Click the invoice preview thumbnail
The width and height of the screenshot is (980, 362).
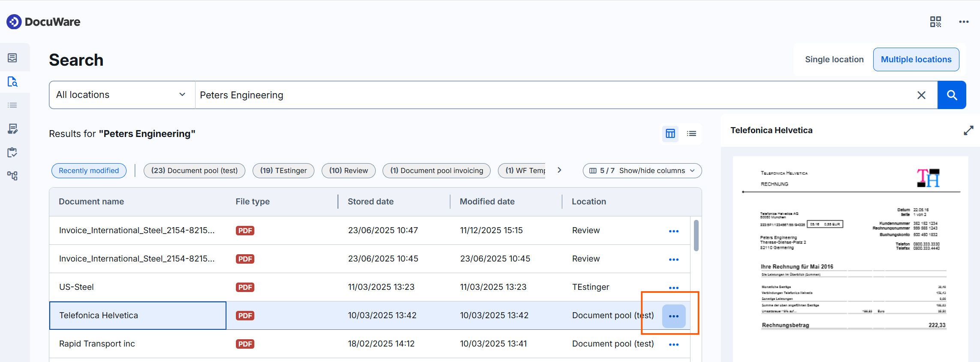coord(850,259)
